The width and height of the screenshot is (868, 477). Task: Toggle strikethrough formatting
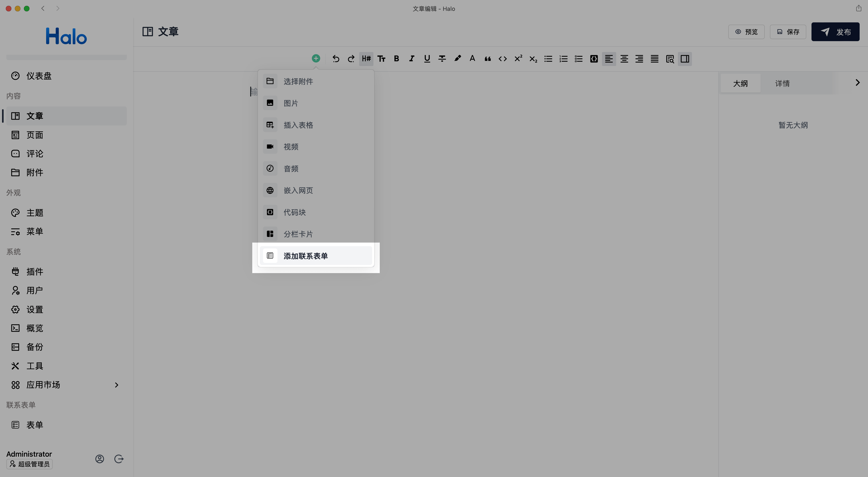(442, 59)
